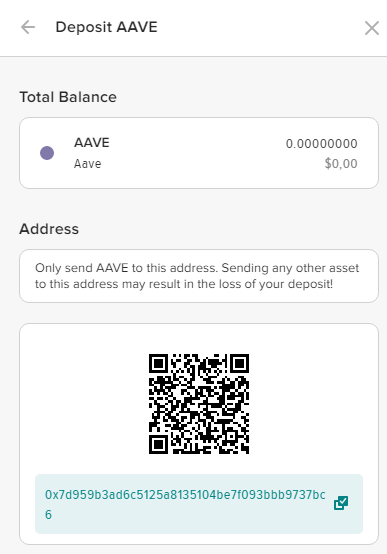
Task: Select the 0x7d959b3a deposit address text
Action: coord(185,504)
